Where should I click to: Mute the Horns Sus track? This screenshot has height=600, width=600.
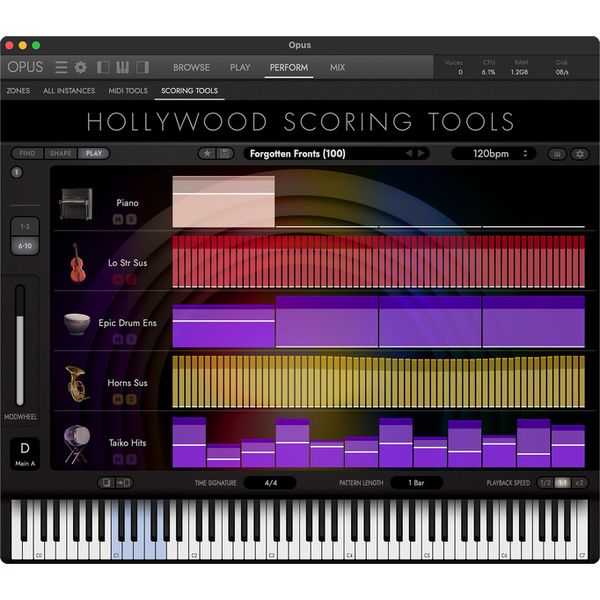point(118,399)
